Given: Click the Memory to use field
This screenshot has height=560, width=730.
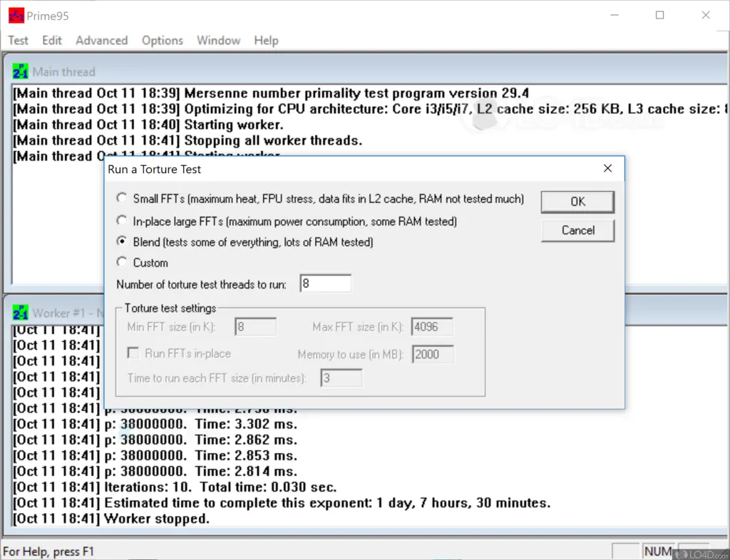Looking at the screenshot, I should [433, 354].
